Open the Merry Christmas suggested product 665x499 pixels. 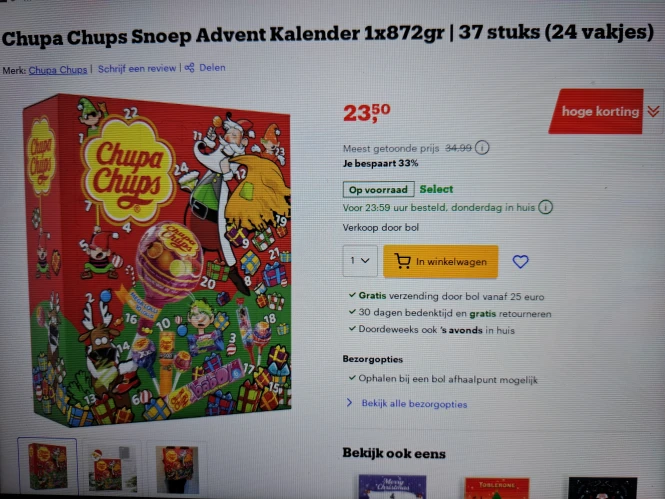(392, 487)
